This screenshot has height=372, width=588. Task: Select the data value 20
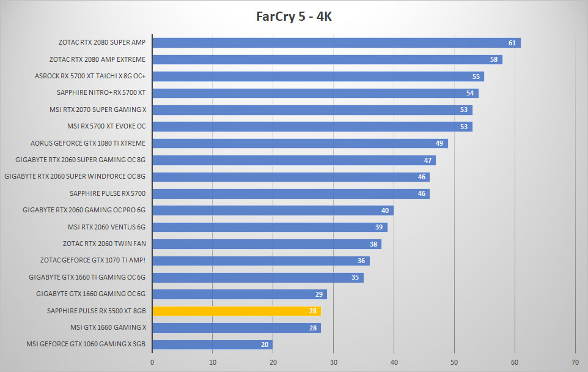(265, 344)
